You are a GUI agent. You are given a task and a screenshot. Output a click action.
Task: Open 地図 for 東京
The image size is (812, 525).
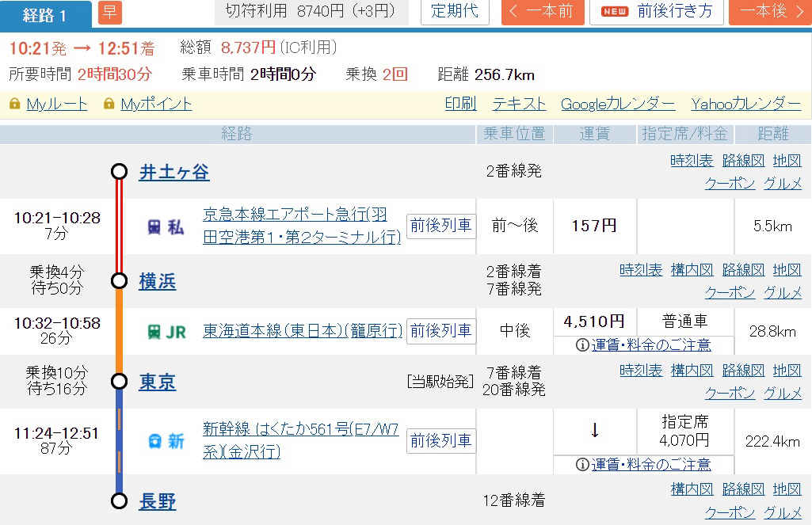point(787,371)
